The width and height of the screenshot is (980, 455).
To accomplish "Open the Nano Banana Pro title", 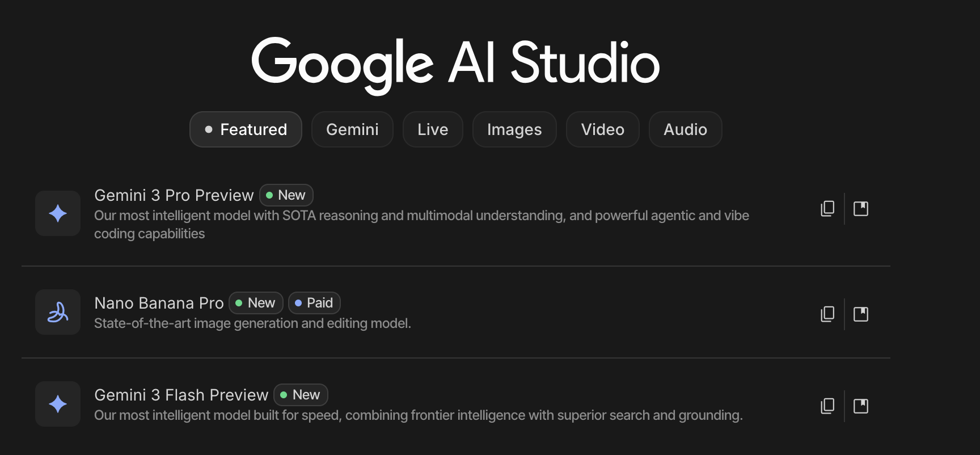I will tap(159, 303).
